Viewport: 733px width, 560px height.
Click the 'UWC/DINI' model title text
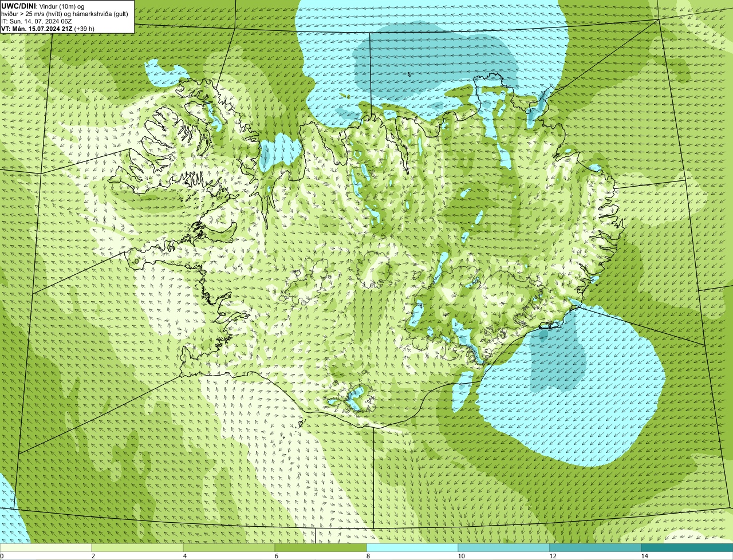point(18,6)
